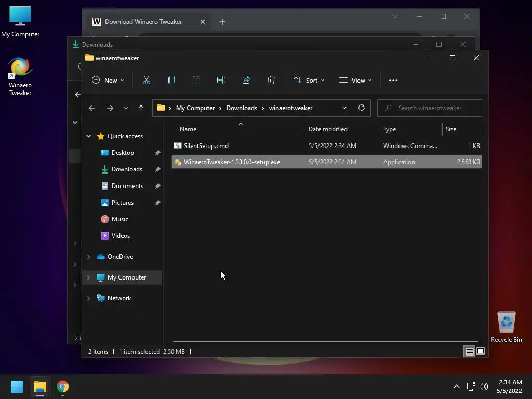Screen dimensions: 532x399
Task: Click the Cut scissors icon in toolbar
Action: [x=146, y=80]
